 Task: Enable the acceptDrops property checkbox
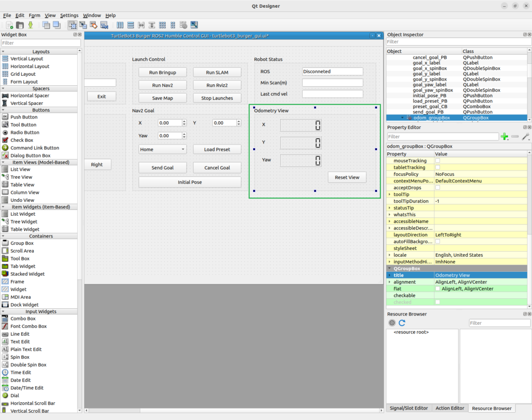coord(437,188)
